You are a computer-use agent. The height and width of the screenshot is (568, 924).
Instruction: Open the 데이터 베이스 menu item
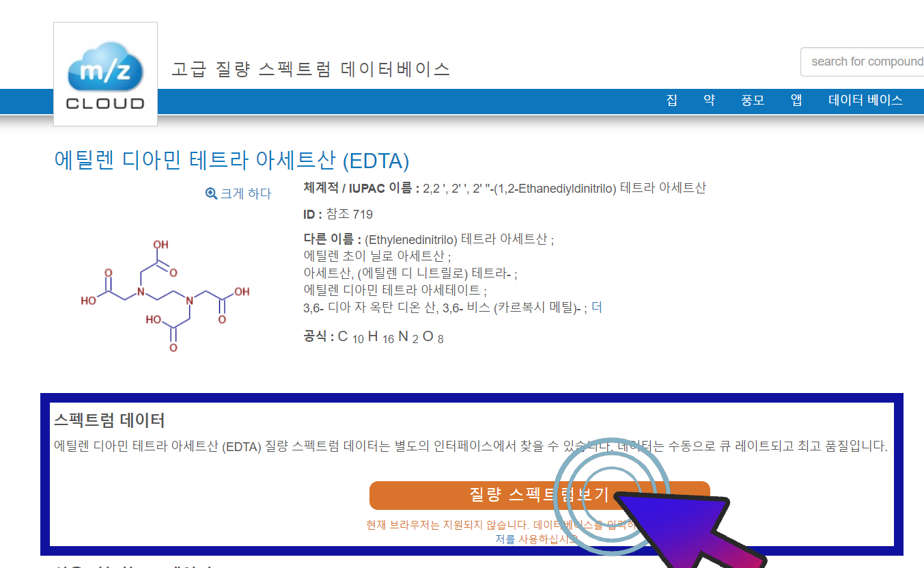[866, 100]
